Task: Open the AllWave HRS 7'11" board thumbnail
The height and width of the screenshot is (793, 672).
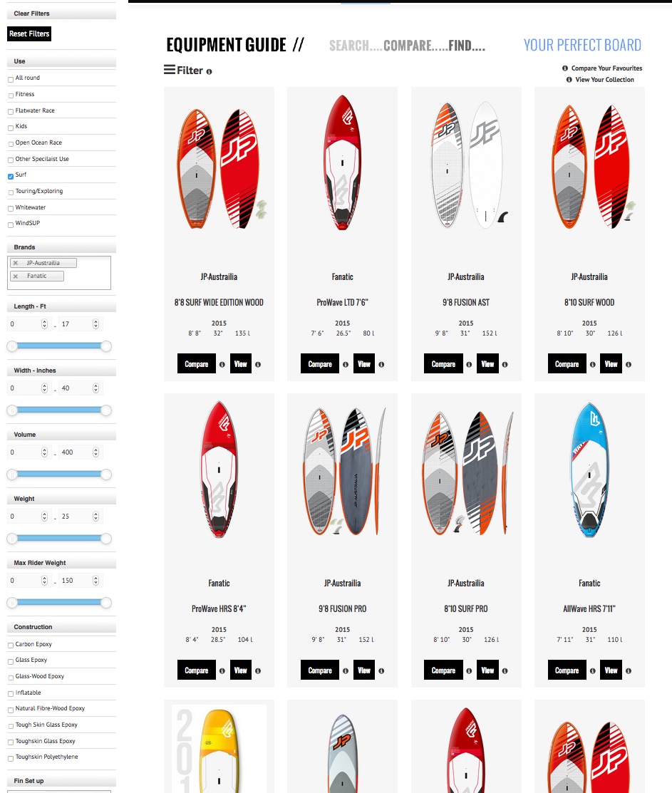Action: (x=589, y=470)
